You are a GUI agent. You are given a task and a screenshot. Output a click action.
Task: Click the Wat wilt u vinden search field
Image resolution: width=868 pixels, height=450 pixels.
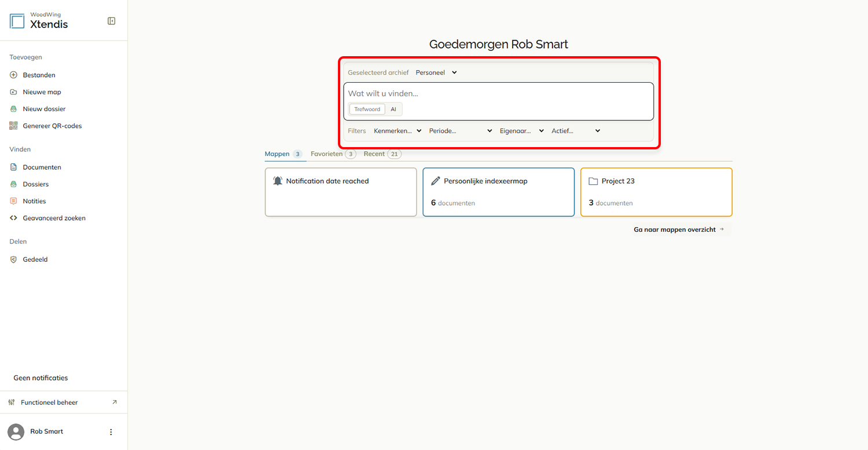pyautogui.click(x=498, y=93)
